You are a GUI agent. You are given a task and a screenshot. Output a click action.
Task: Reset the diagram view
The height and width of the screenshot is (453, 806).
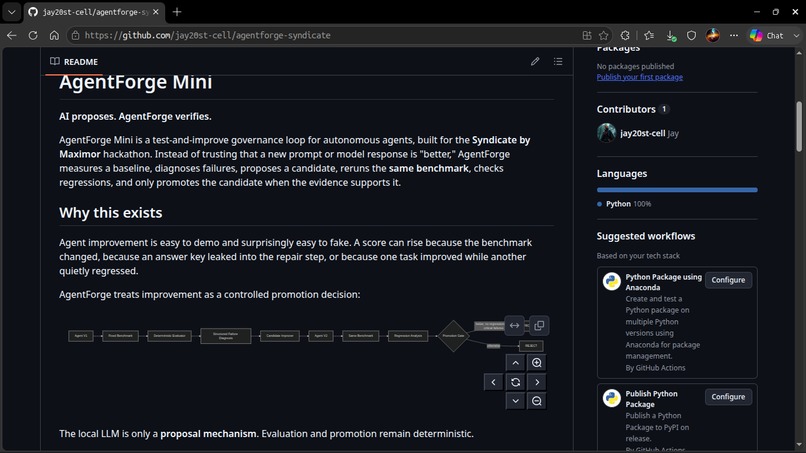click(x=515, y=382)
